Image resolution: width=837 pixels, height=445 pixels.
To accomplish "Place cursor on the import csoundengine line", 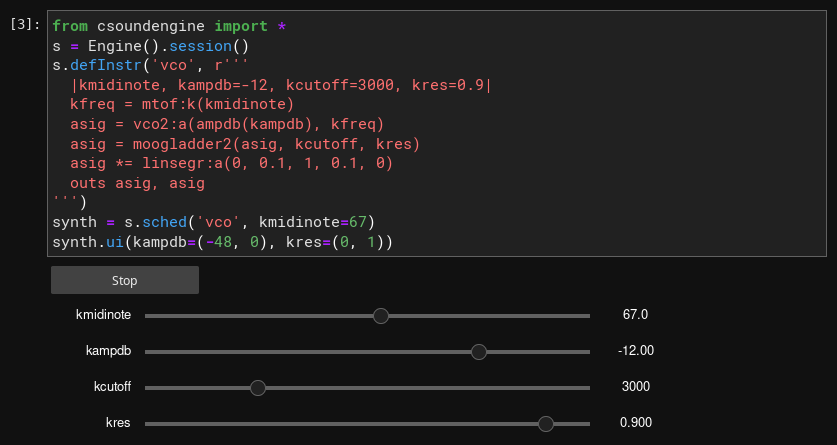I will (169, 26).
